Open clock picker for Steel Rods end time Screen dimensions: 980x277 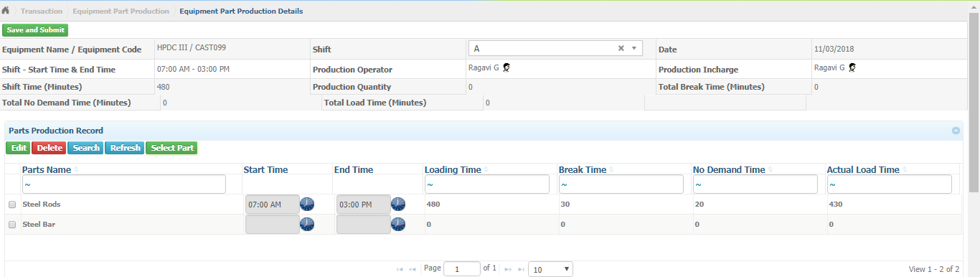[398, 204]
